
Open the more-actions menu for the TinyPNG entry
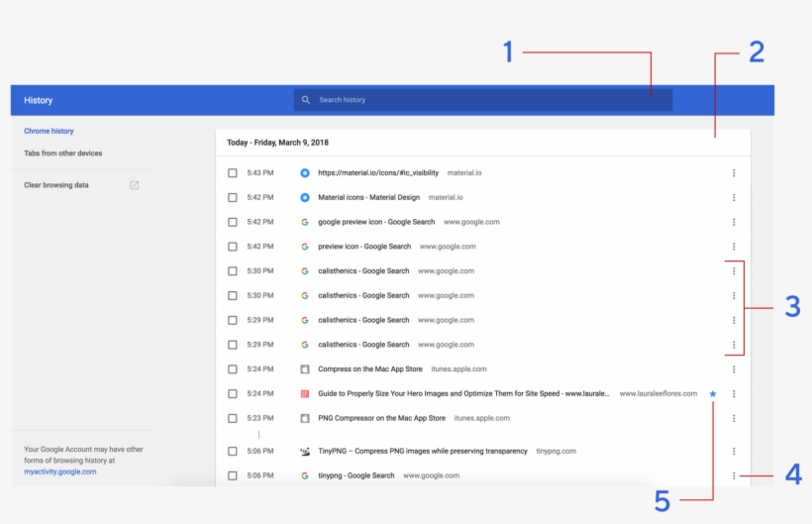734,452
